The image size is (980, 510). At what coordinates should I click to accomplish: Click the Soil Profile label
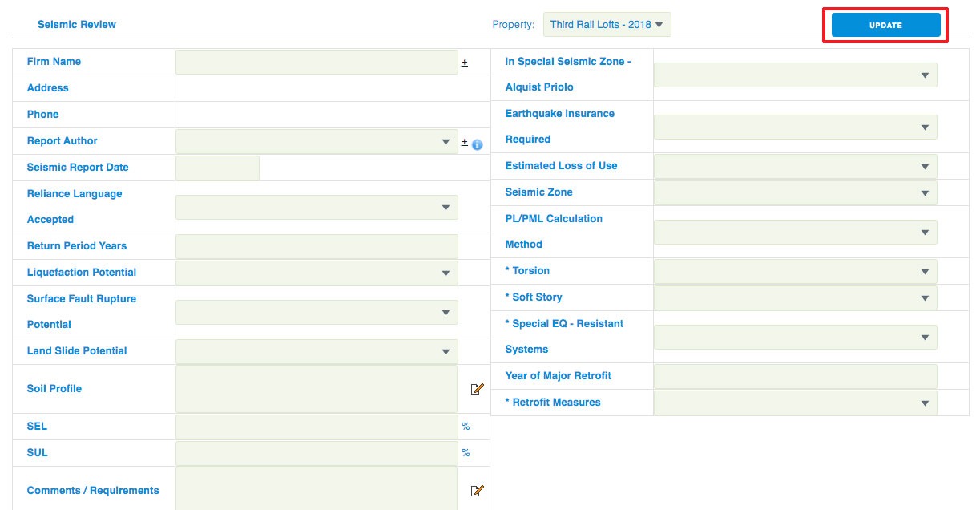coord(54,389)
